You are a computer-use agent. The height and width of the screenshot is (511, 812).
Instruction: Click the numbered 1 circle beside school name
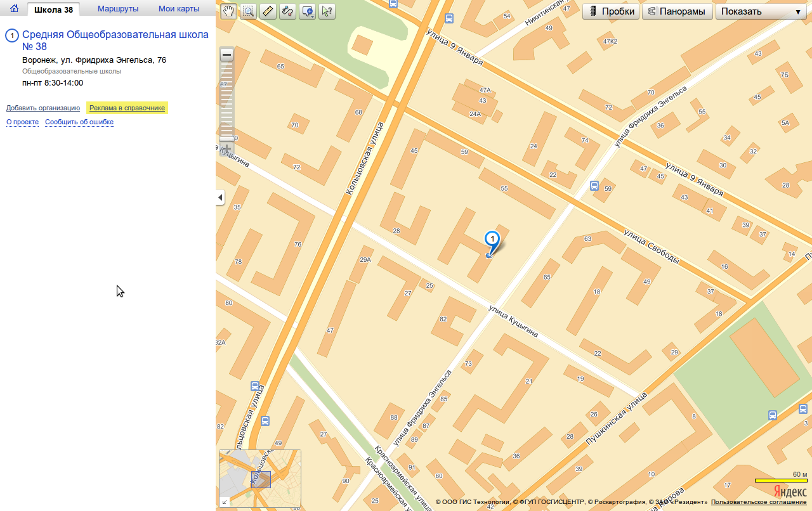[11, 36]
